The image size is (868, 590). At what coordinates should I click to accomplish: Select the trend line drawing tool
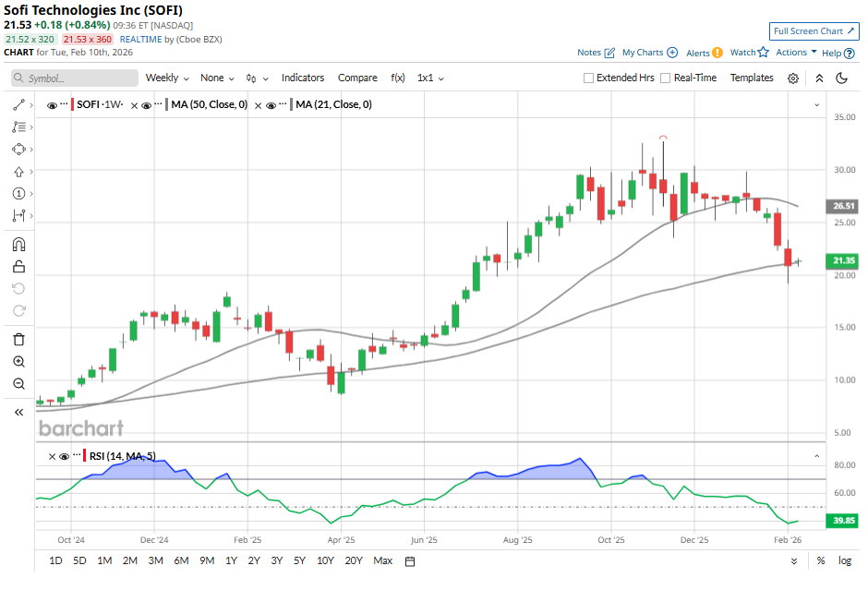coord(18,105)
